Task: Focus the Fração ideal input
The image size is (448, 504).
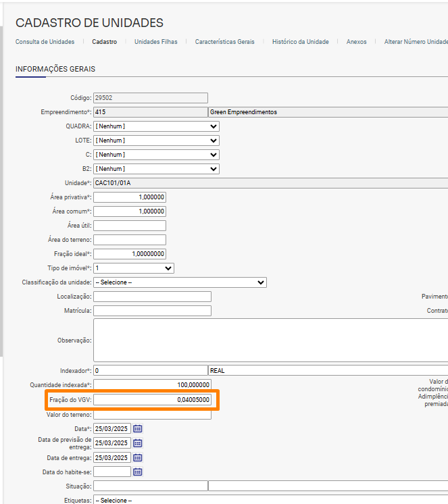Action: pos(130,254)
